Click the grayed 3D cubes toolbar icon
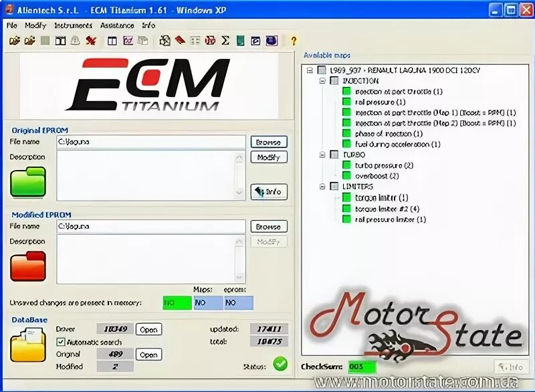Screen dimensions: 535x392 tap(143, 41)
